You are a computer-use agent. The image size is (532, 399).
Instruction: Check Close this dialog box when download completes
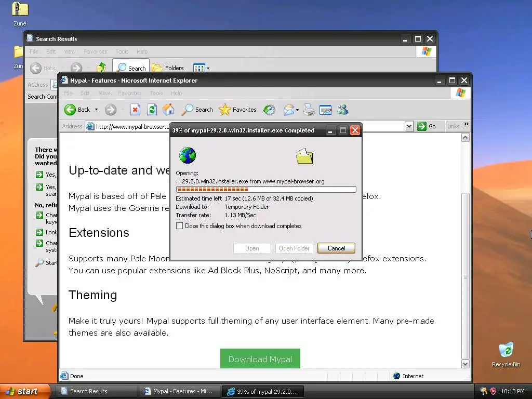179,226
